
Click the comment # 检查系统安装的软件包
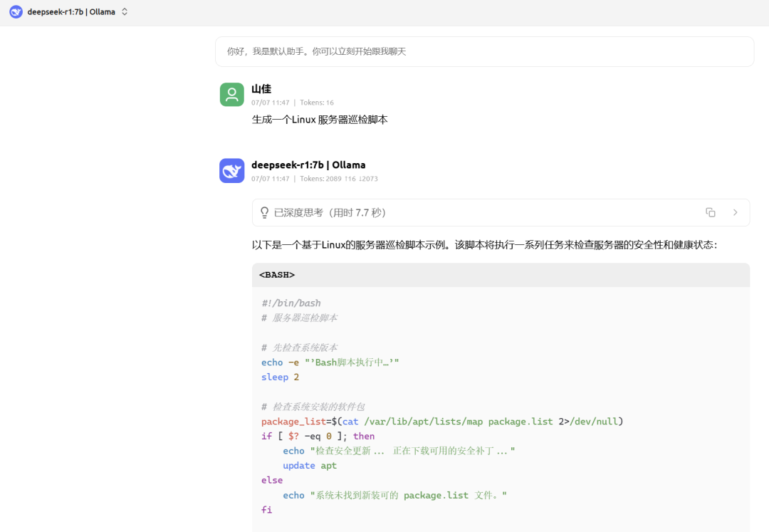click(x=313, y=407)
